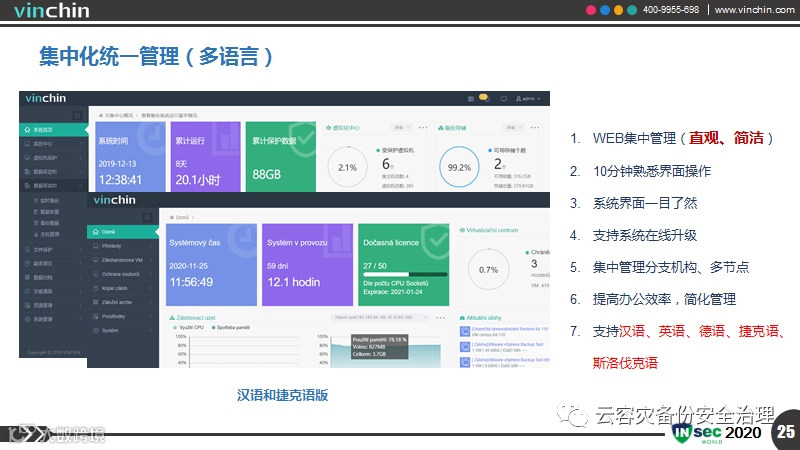Viewport: 800px width, 450px height.
Task: Click the 累计运行 uptime card
Action: click(x=206, y=157)
